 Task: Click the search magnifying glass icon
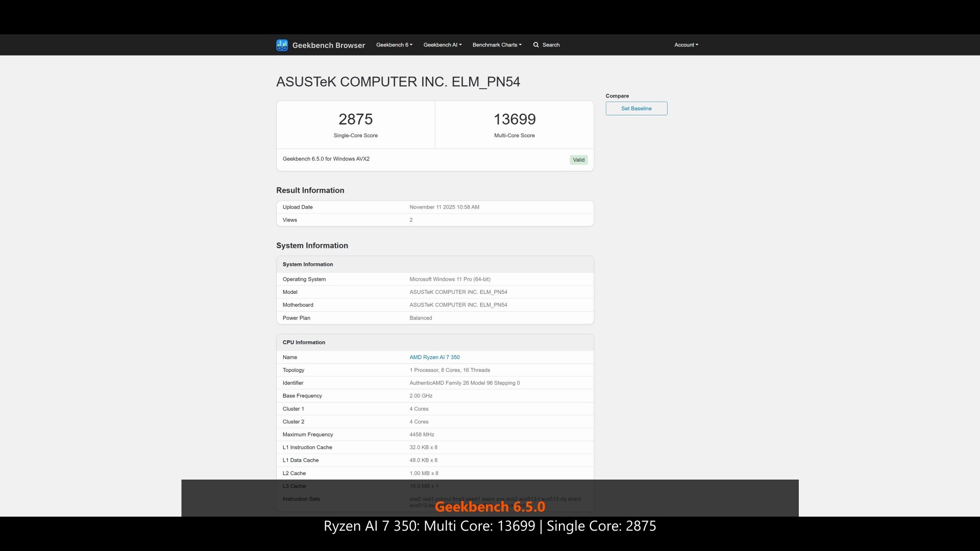point(535,45)
